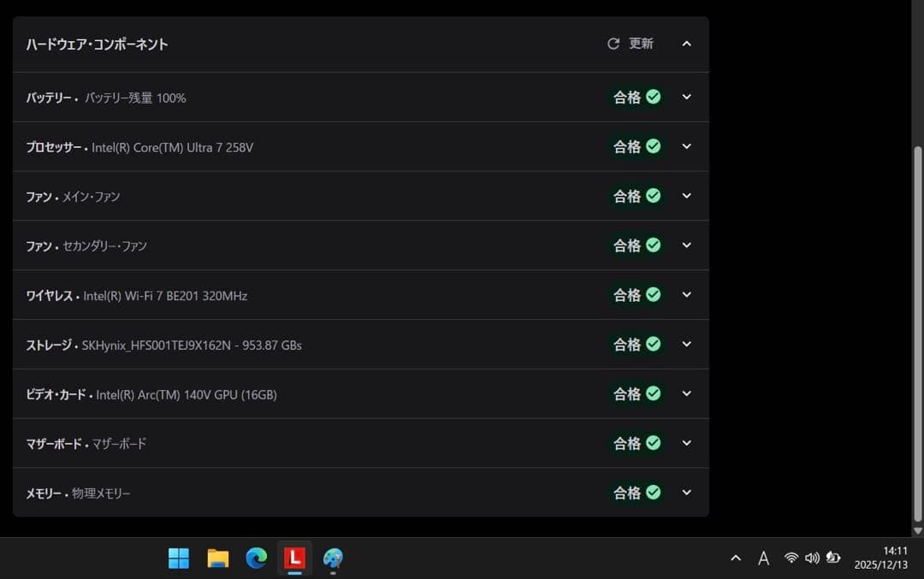The width and height of the screenshot is (924, 579).
Task: Click the pass checkmark on the ワイヤレス row
Action: pyautogui.click(x=653, y=294)
